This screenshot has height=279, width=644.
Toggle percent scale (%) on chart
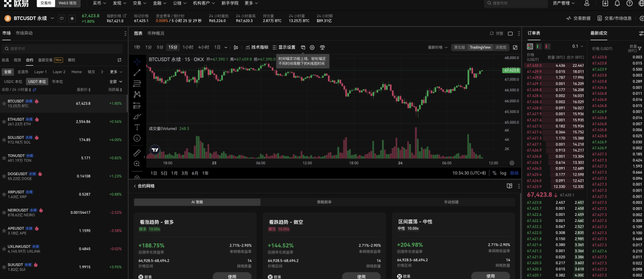pyautogui.click(x=494, y=173)
